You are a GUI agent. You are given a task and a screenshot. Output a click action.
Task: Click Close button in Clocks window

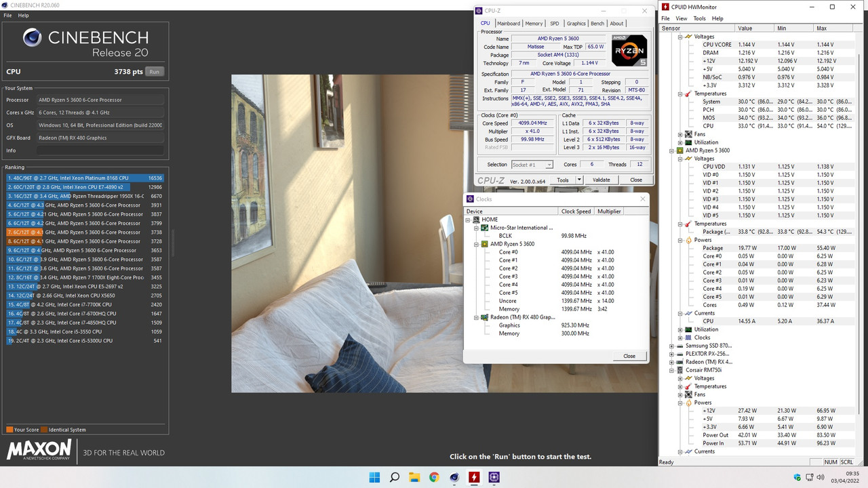(629, 356)
